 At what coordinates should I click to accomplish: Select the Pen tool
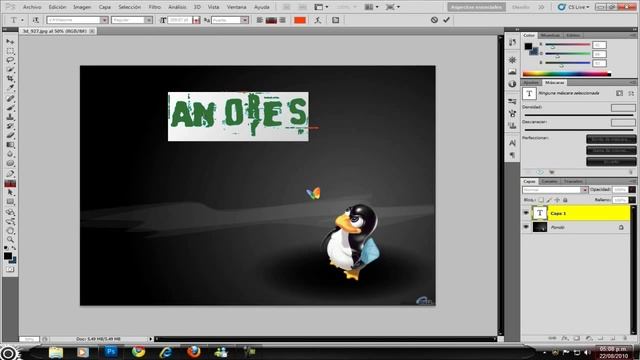click(x=10, y=174)
